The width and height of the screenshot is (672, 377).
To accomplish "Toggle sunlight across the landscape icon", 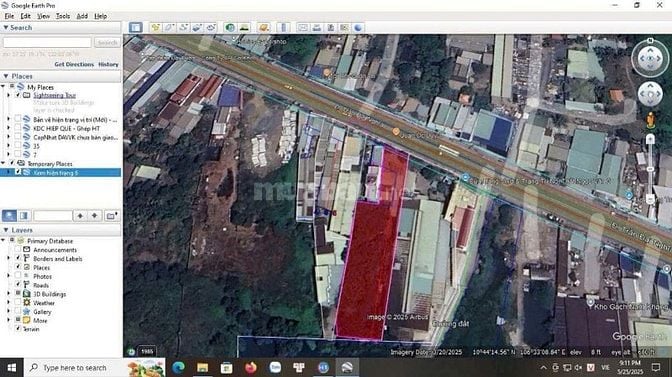I will (x=244, y=28).
